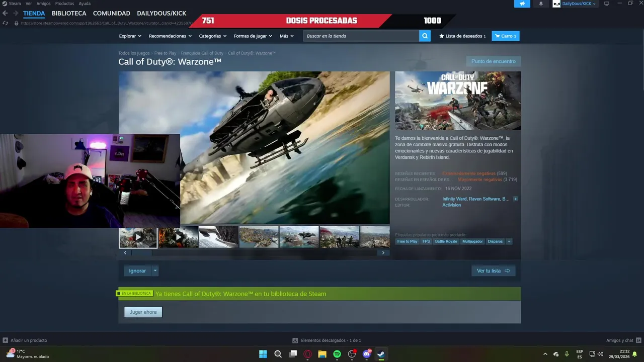Open the weather widget on taskbar
Screen dimensions: 644x362
[x=28, y=354]
